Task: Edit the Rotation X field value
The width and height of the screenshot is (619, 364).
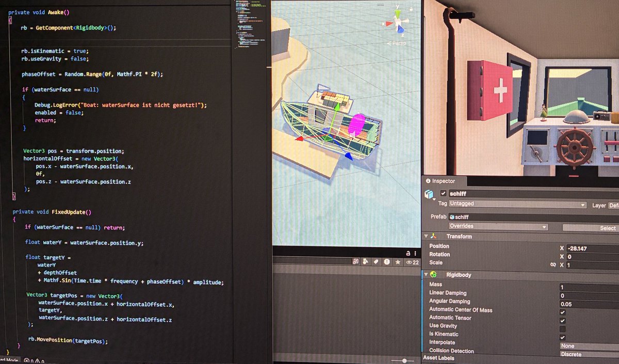Action: 592,257
